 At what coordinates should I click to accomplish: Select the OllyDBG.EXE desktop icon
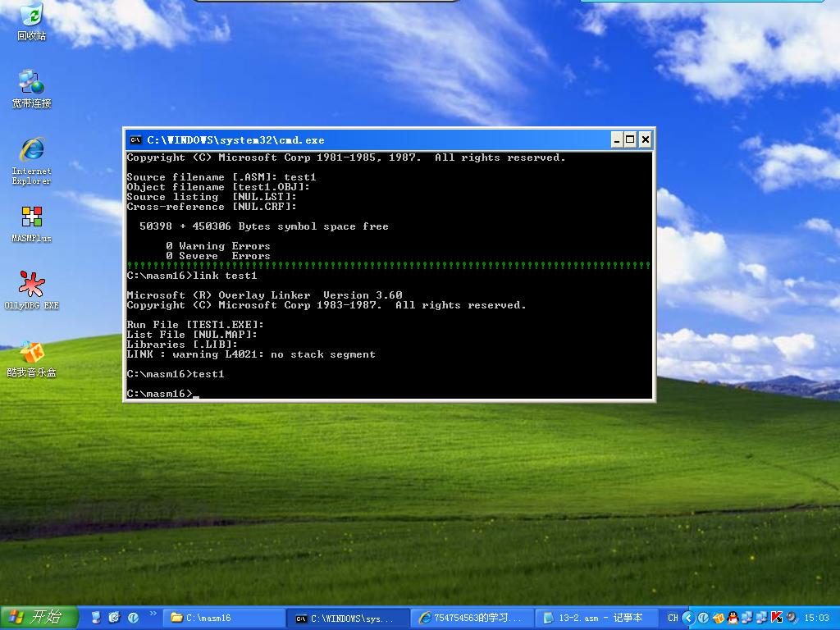pos(31,290)
